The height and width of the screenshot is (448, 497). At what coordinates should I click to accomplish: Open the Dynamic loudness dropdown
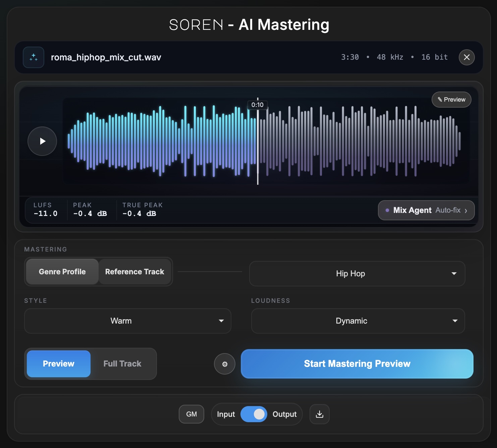(x=358, y=321)
